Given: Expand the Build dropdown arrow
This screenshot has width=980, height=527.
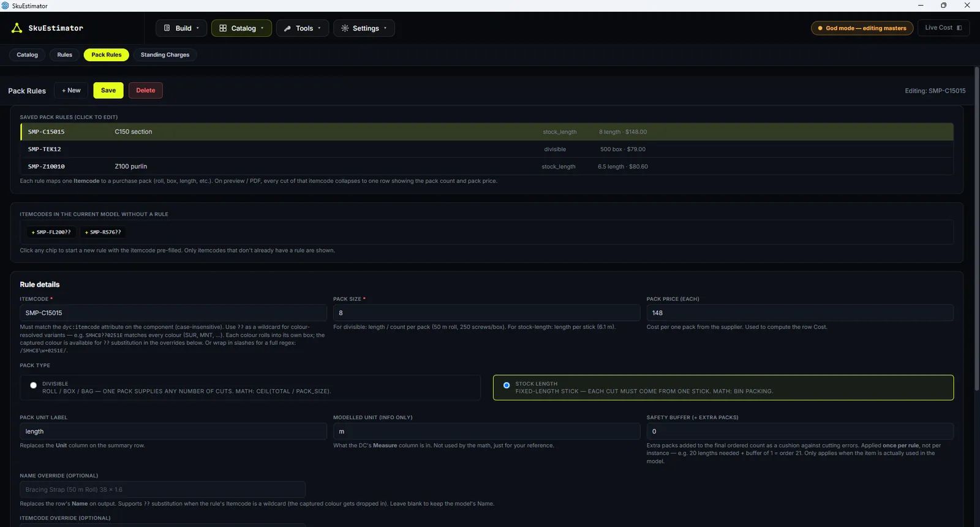Looking at the screenshot, I should pos(197,28).
